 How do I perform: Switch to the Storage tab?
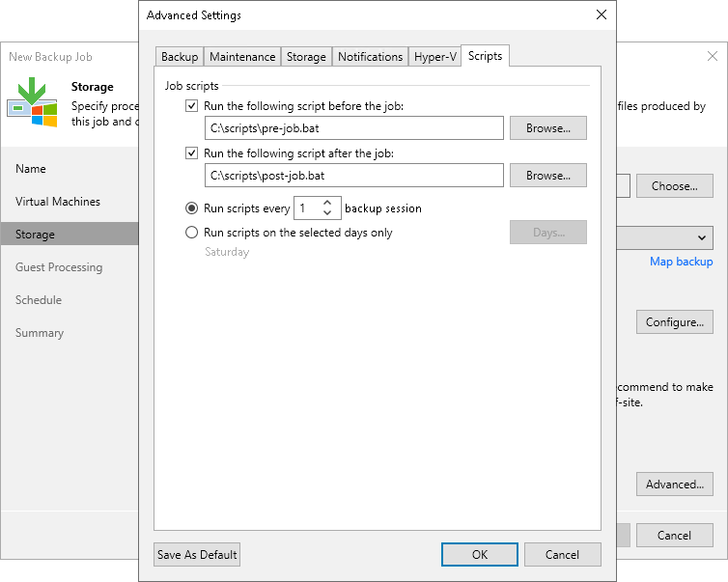[306, 57]
